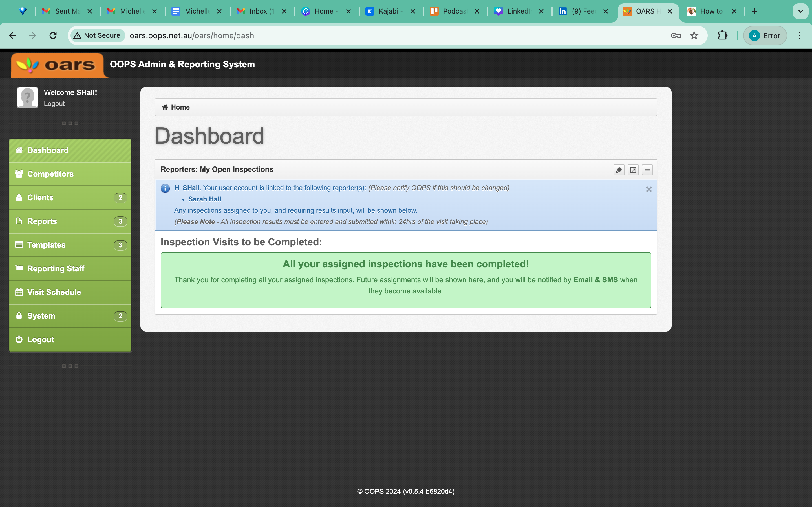Image resolution: width=812 pixels, height=507 pixels.
Task: Click the pop-out icon in Reporters panel header
Action: 633,170
